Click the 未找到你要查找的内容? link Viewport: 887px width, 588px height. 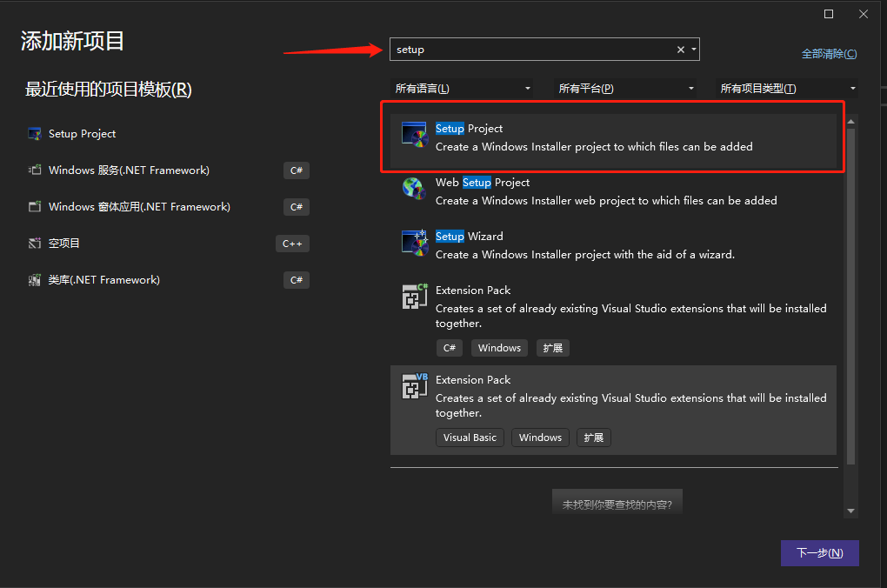click(x=617, y=504)
